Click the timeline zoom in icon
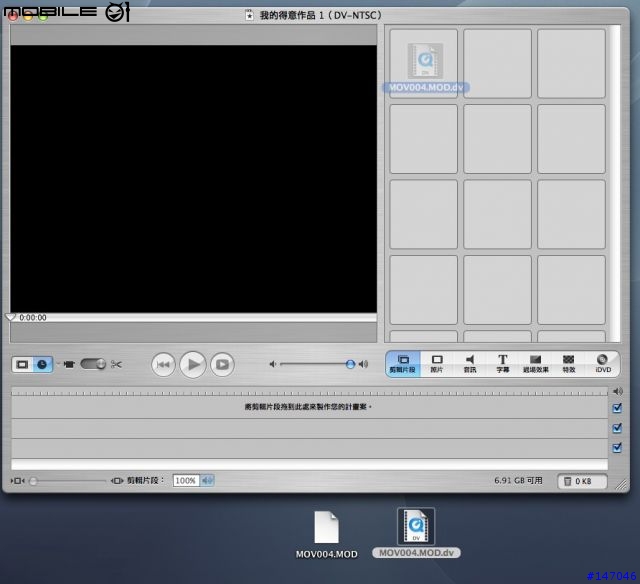This screenshot has width=640, height=584. [117, 481]
